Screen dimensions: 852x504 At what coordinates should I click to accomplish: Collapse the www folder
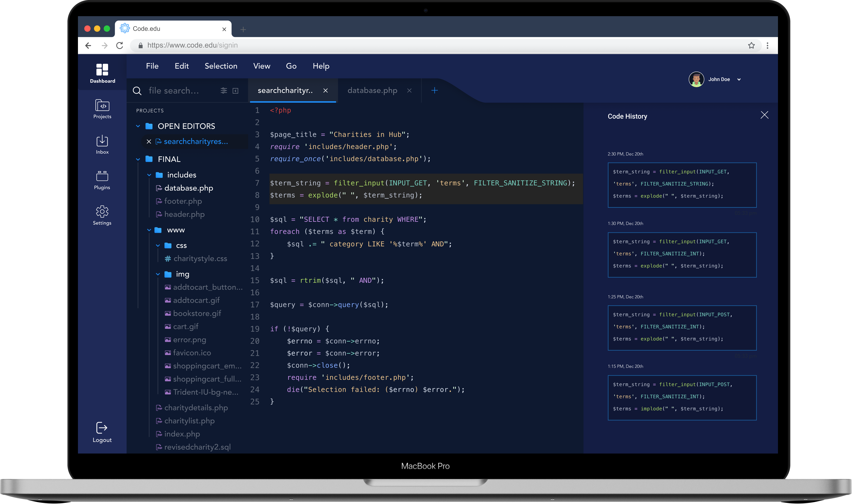point(149,230)
